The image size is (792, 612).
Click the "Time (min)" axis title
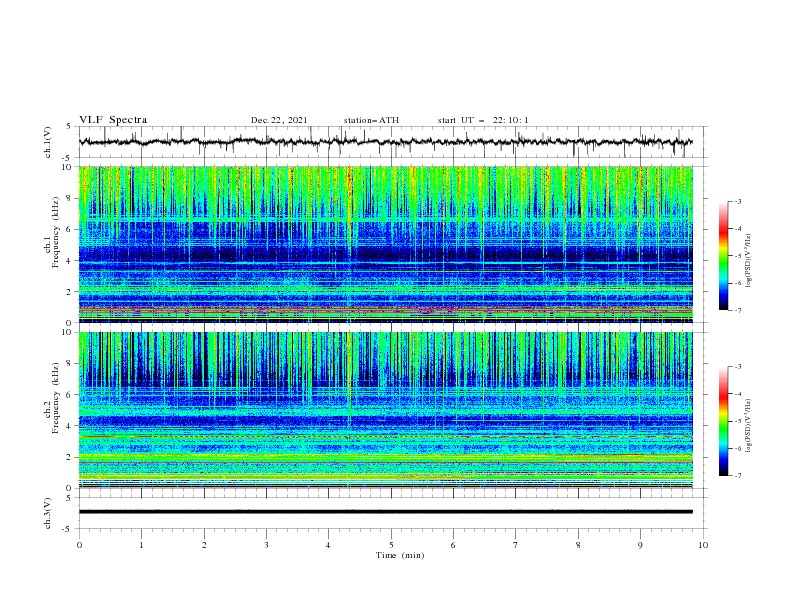coord(400,555)
